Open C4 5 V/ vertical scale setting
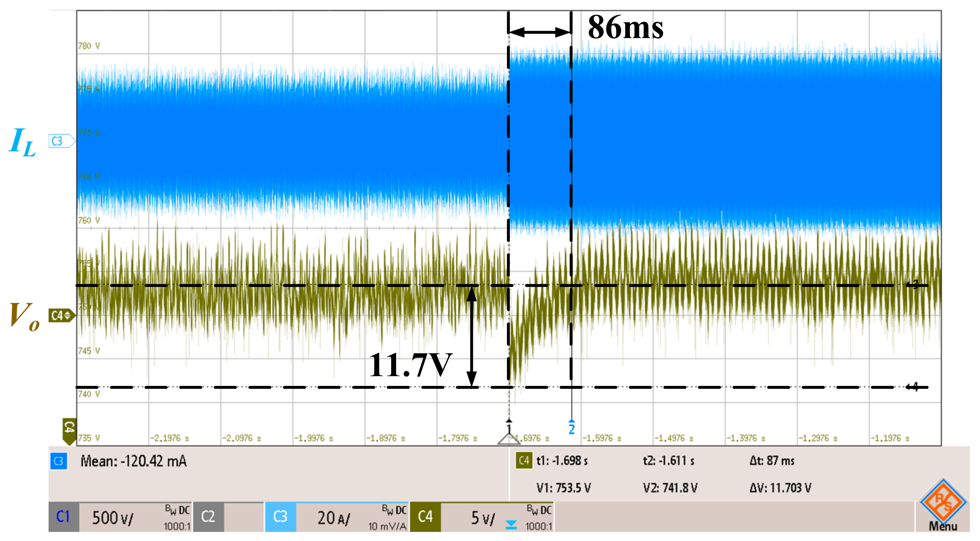The image size is (980, 541). click(x=483, y=518)
